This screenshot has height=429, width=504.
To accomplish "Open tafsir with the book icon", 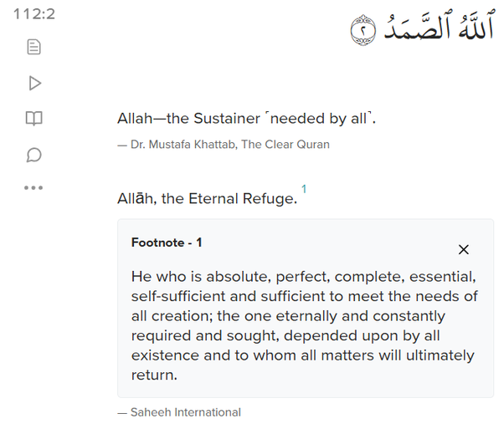I will click(x=33, y=119).
